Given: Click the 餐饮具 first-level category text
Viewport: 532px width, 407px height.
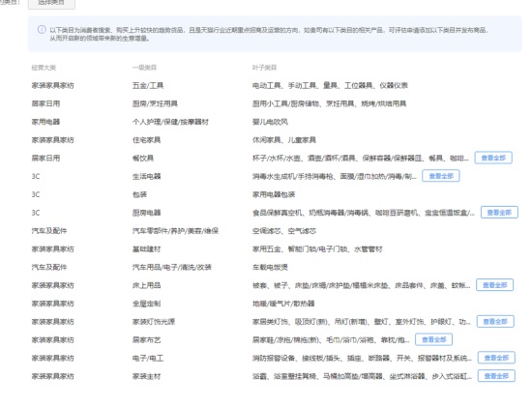Looking at the screenshot, I should pos(143,158).
